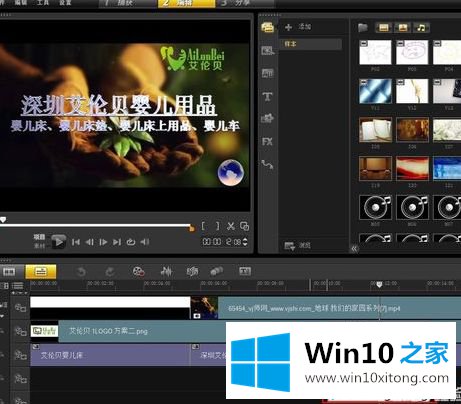Open the Instant Project library icon
The image size is (461, 404).
[x=268, y=51]
